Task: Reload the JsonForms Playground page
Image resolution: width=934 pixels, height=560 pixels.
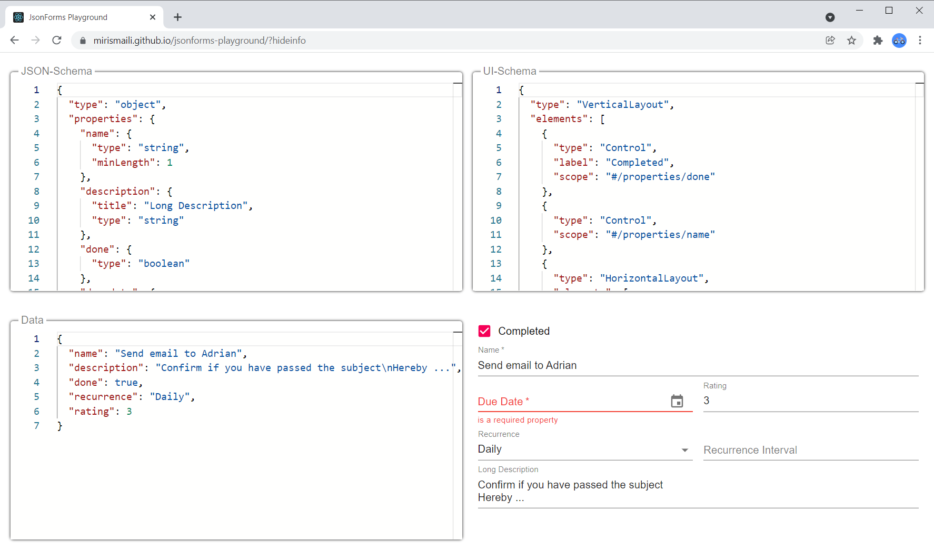Action: click(57, 41)
